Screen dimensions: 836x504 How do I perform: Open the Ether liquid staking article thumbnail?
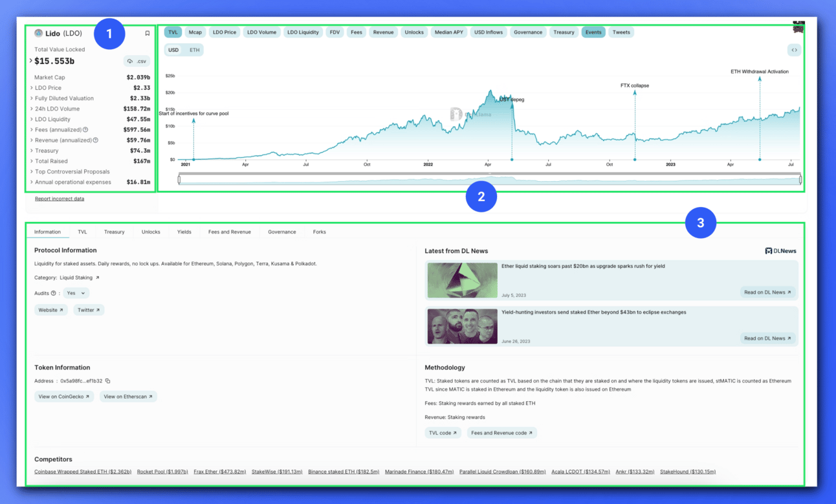[463, 280]
